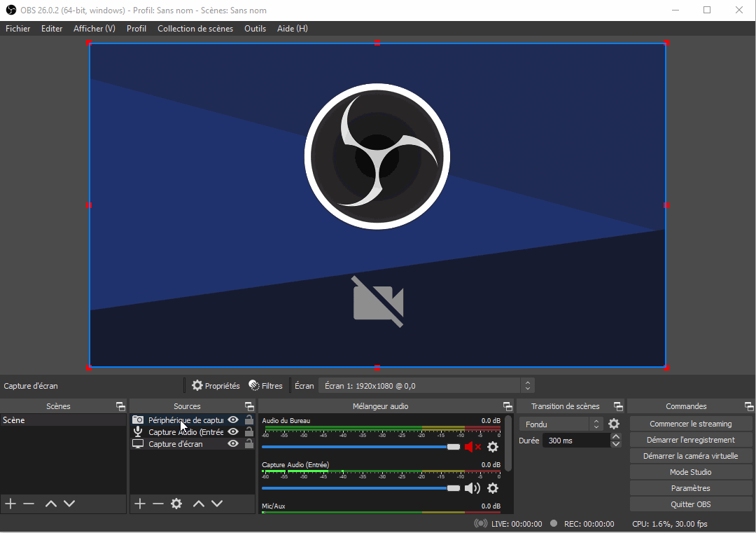756x533 pixels.
Task: Open the Aide (H) menu
Action: pos(292,29)
